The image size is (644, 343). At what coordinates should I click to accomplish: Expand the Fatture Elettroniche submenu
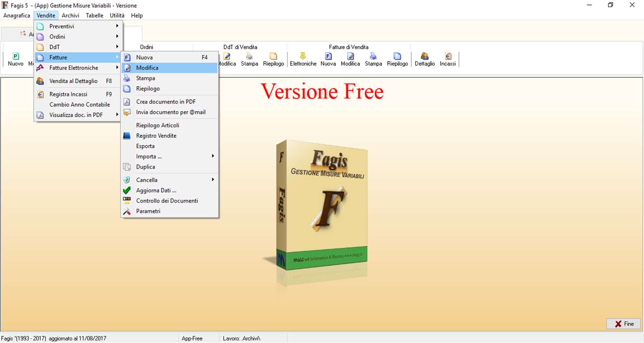(78, 68)
